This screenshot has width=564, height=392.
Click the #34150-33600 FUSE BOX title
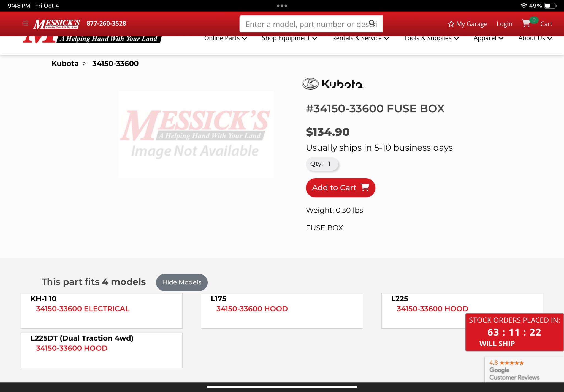click(x=375, y=109)
